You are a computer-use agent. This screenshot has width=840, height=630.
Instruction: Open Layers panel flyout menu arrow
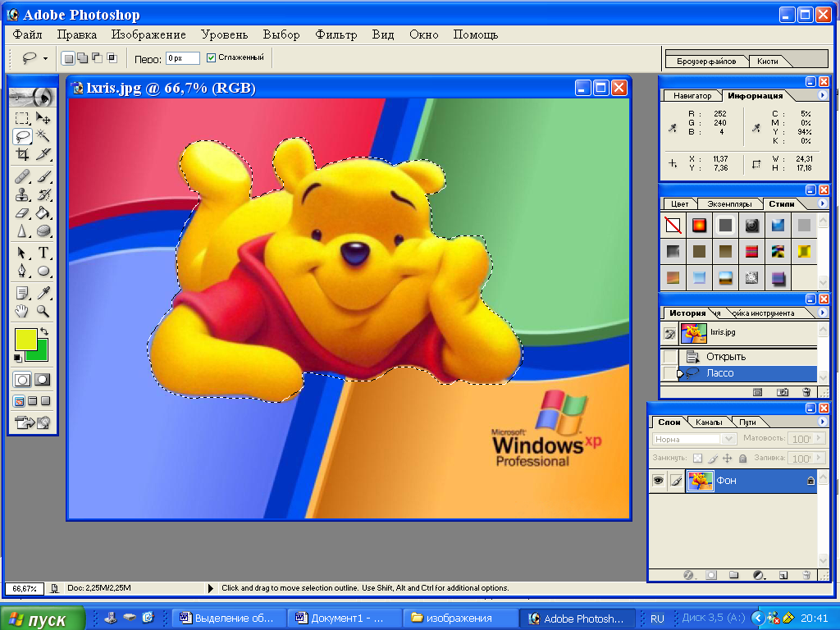click(822, 422)
